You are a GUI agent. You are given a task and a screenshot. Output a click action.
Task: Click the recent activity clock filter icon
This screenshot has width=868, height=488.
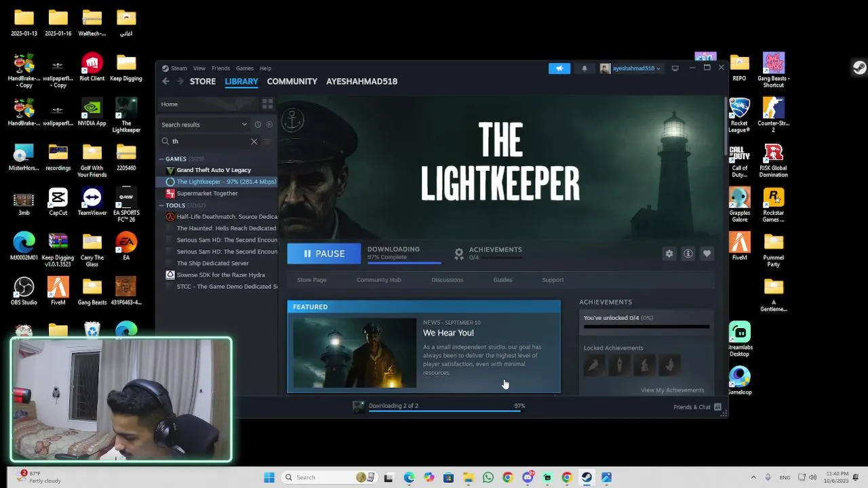[258, 125]
